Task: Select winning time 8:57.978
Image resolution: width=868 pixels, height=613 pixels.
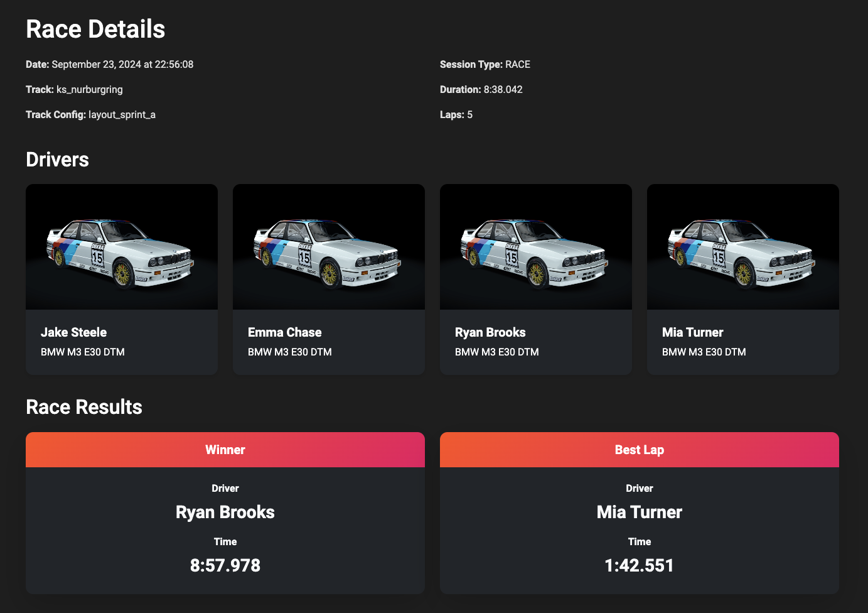Action: point(225,565)
